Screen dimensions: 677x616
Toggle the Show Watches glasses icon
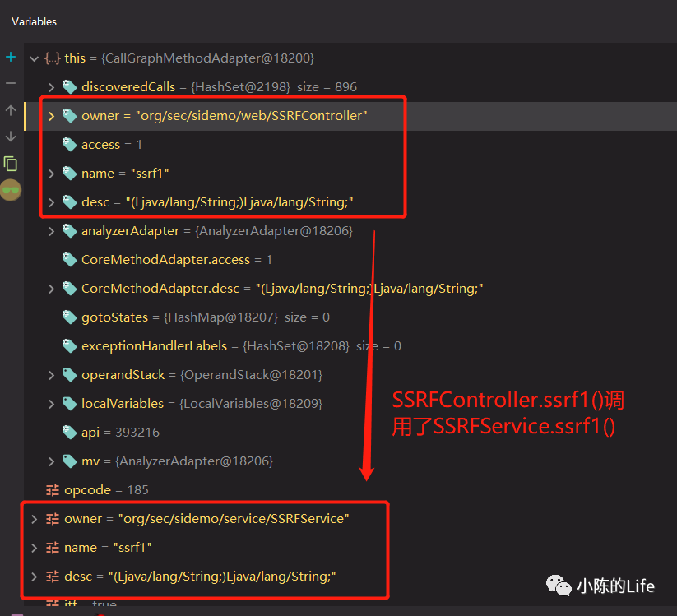point(11,190)
